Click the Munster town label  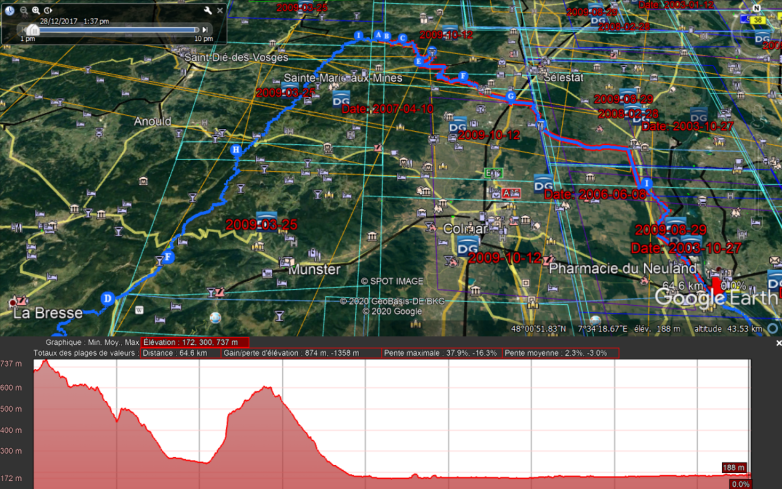[315, 270]
